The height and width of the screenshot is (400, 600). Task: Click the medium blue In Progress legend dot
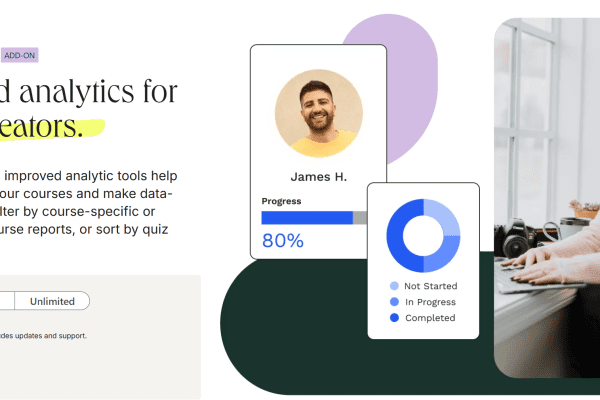394,302
